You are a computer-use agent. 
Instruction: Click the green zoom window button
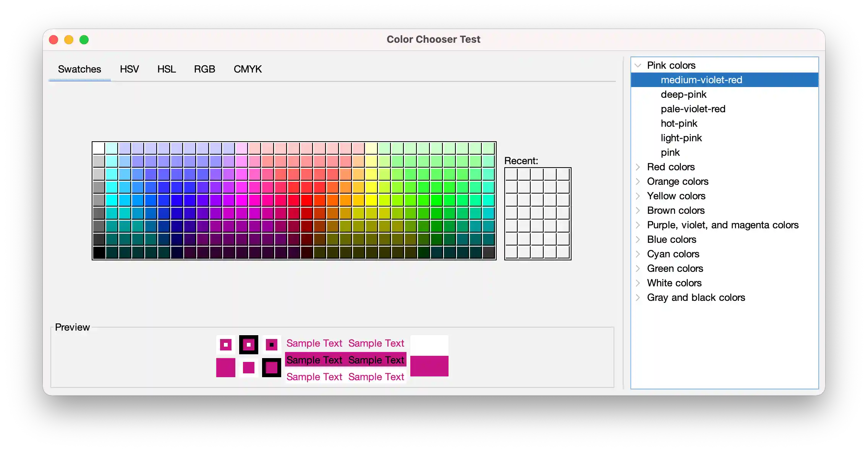pos(84,40)
